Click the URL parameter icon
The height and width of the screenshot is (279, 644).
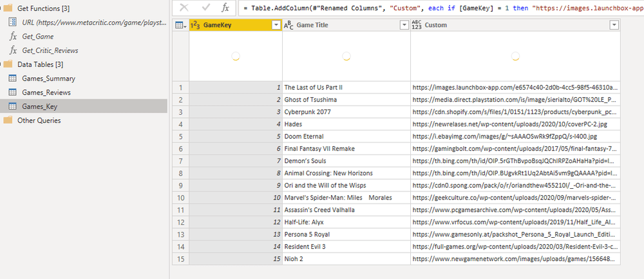point(13,22)
